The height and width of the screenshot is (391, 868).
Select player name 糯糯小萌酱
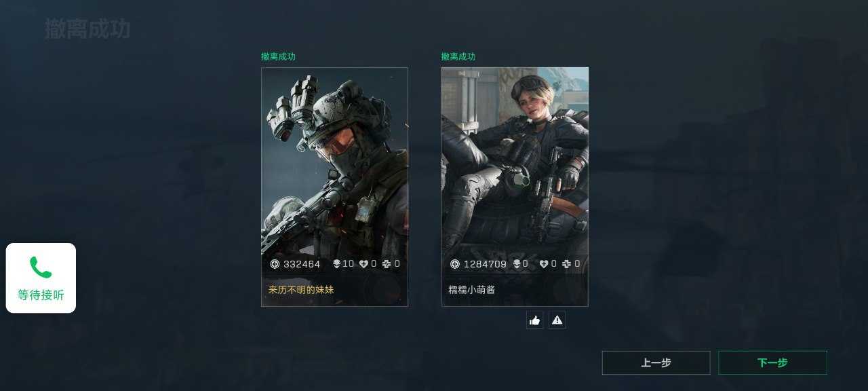(472, 290)
